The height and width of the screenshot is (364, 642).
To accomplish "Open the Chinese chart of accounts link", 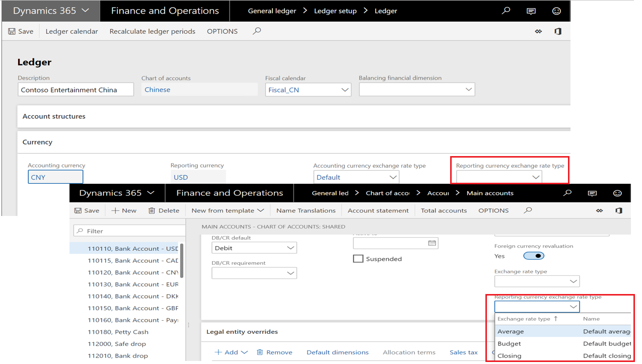I will coord(157,90).
